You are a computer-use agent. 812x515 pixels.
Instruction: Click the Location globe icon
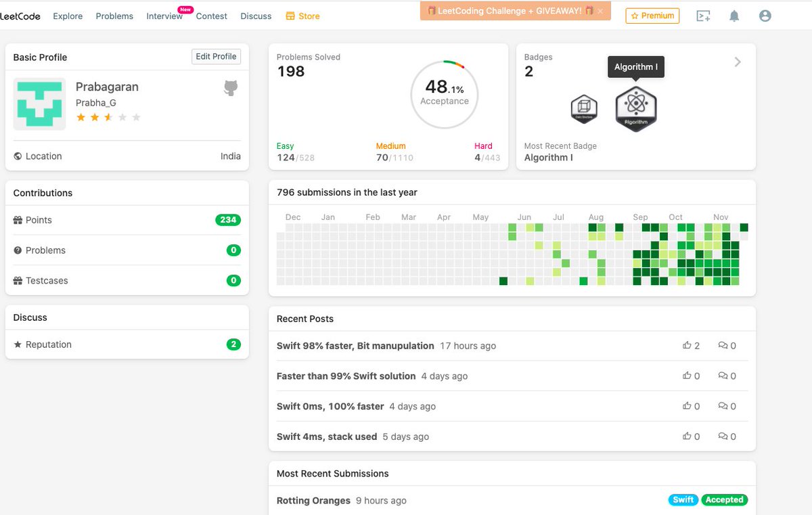click(x=18, y=156)
